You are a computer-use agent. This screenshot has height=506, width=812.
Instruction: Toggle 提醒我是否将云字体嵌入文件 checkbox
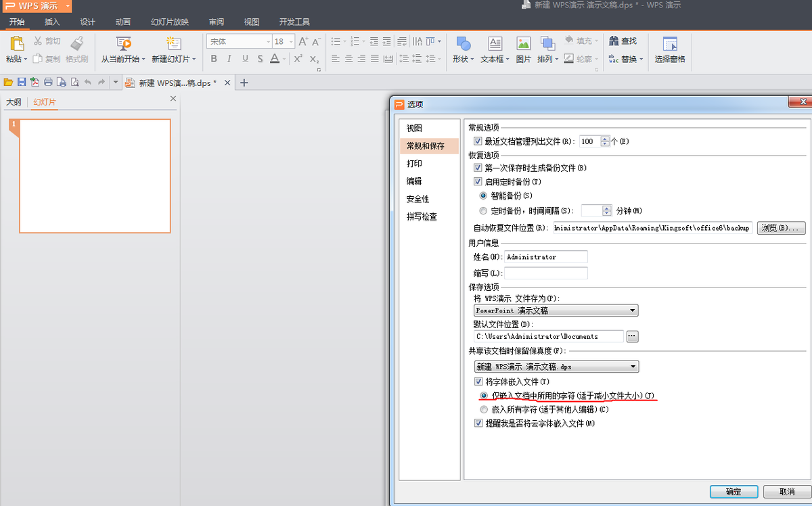coord(478,423)
